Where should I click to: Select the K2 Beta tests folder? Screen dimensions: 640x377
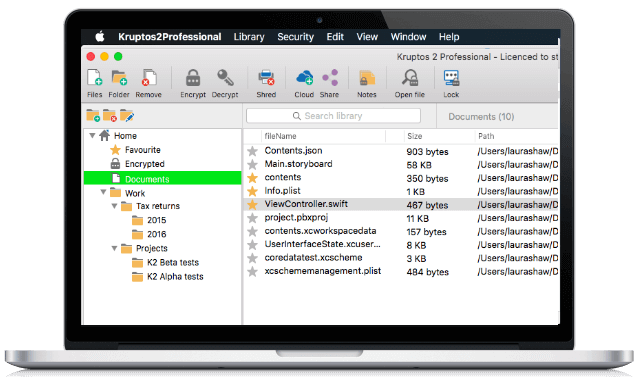coord(173,262)
